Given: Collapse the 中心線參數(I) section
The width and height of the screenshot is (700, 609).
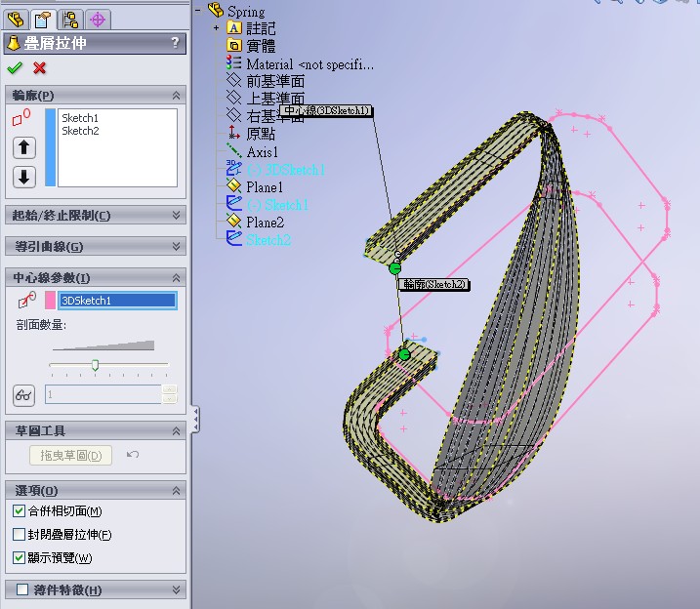Looking at the screenshot, I should click(177, 278).
